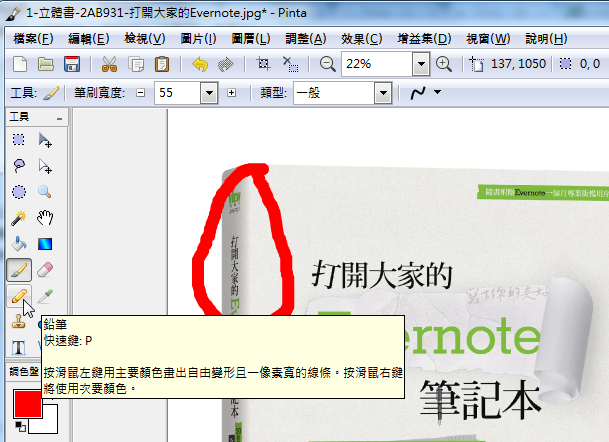Activate the Pan hand tool
609x442 pixels.
pos(45,218)
